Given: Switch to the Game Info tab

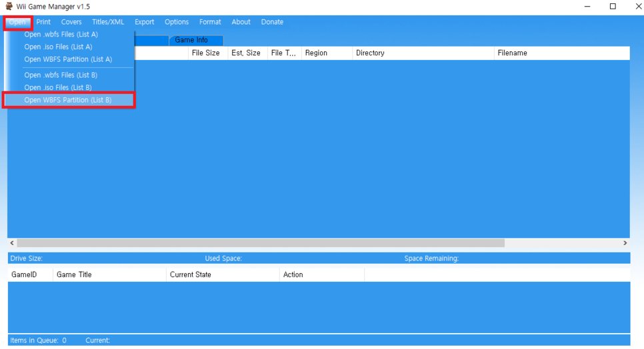Looking at the screenshot, I should coord(196,40).
